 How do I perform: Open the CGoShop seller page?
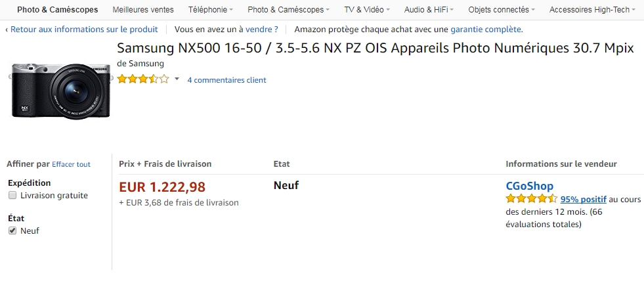point(529,186)
